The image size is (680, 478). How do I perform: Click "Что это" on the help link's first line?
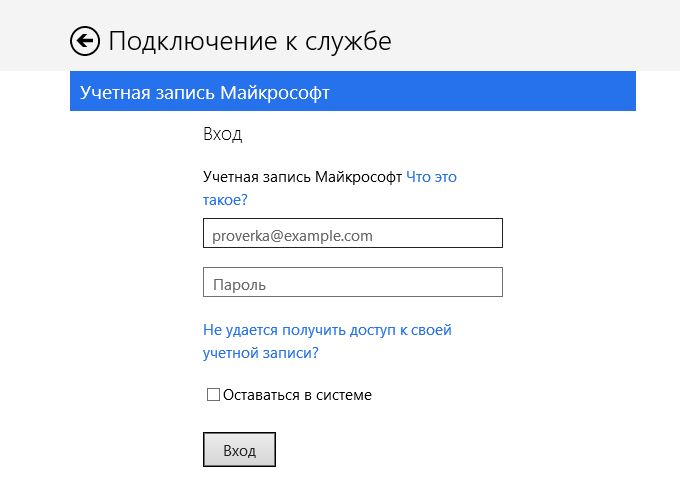(x=431, y=177)
